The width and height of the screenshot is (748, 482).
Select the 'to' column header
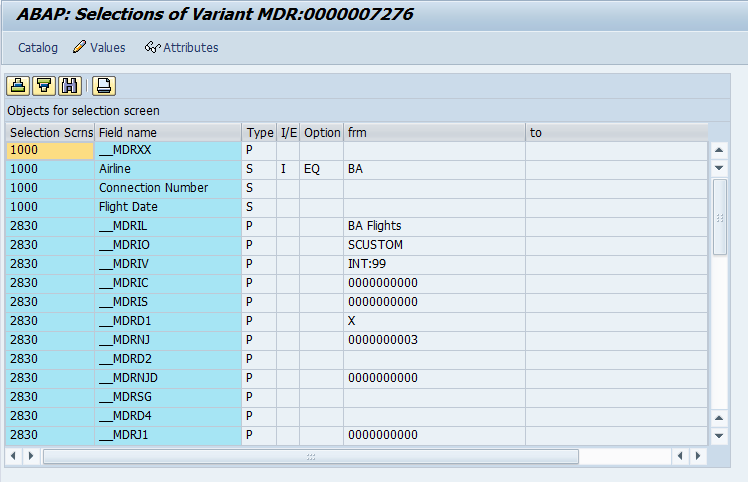tap(617, 133)
